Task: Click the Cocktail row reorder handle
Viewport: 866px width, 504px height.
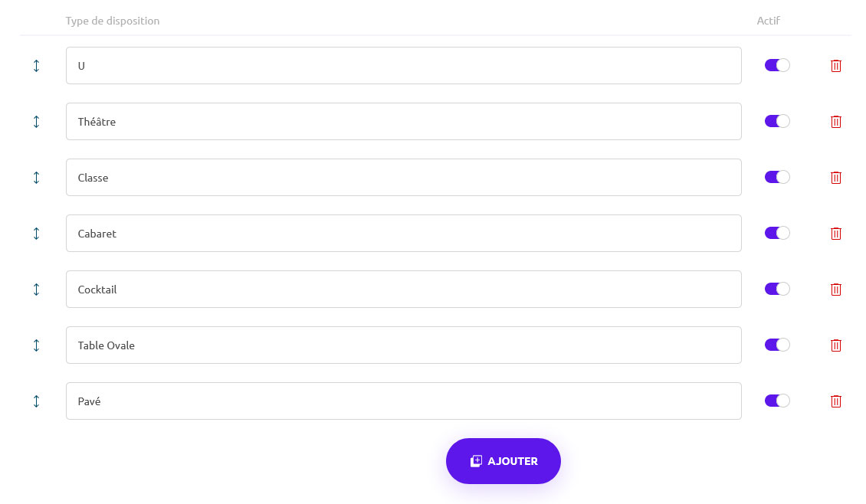Action: tap(36, 290)
